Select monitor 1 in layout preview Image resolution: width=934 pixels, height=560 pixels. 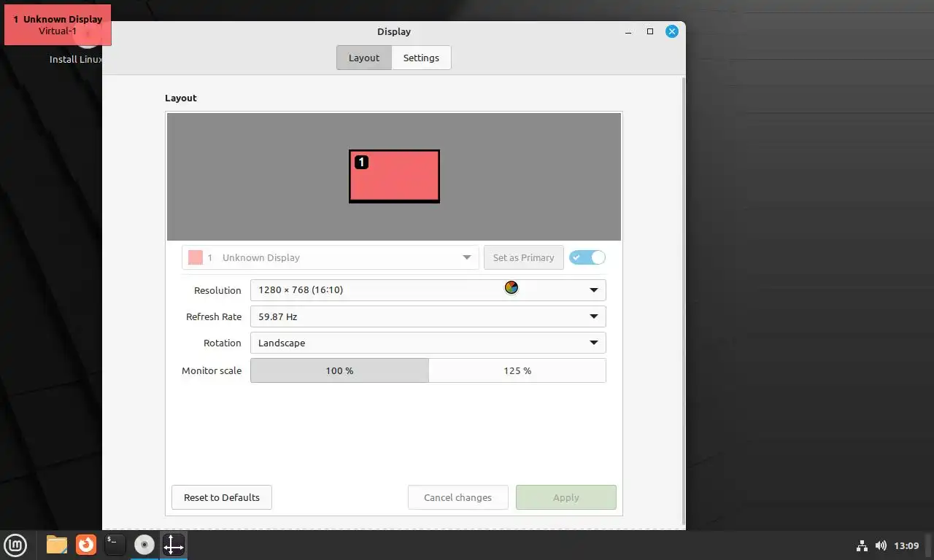394,176
